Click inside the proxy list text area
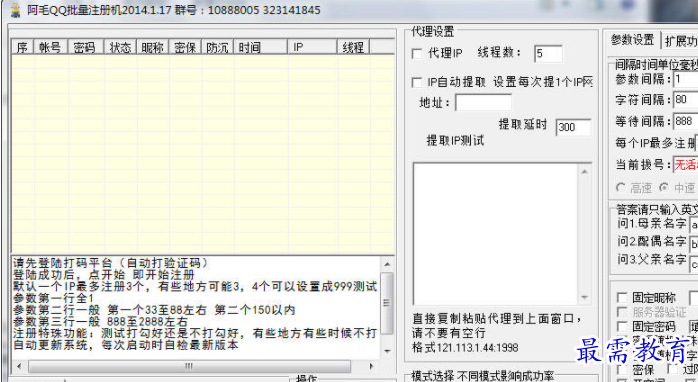The image size is (698, 382). pyautogui.click(x=495, y=234)
